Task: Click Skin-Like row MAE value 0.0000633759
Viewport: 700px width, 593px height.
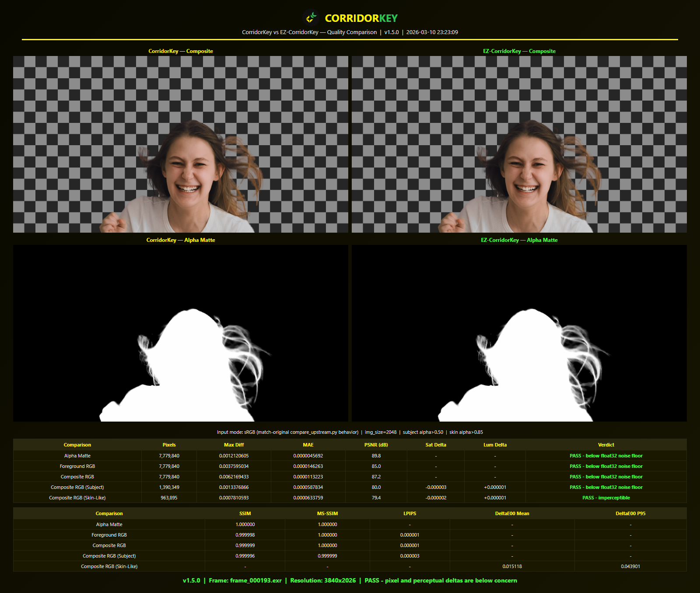Action: (308, 498)
